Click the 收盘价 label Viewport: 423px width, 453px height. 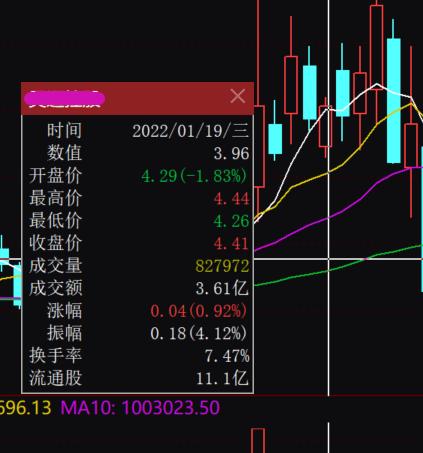tap(55, 243)
